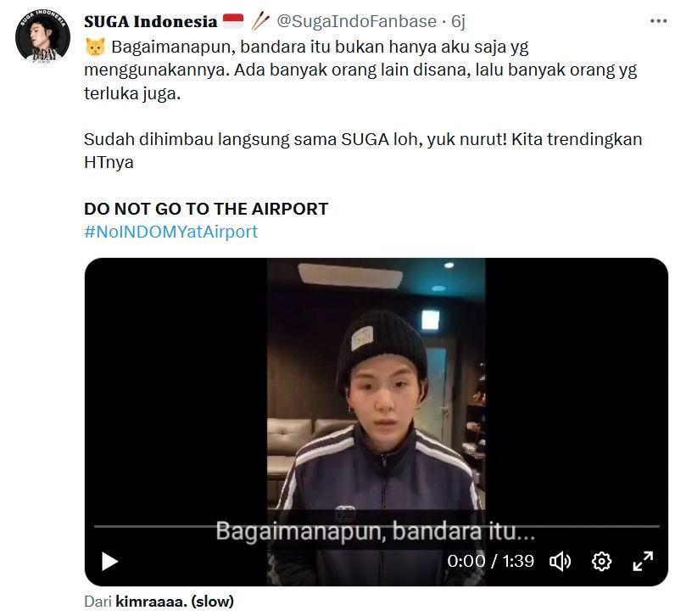Click the tweet body text paragraph
The height and width of the screenshot is (616, 675).
[362, 70]
